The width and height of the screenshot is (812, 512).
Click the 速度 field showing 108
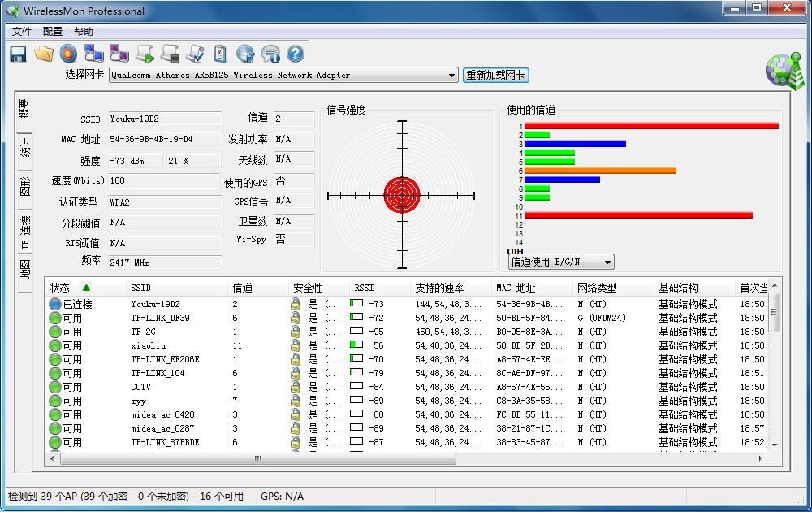coord(164,181)
